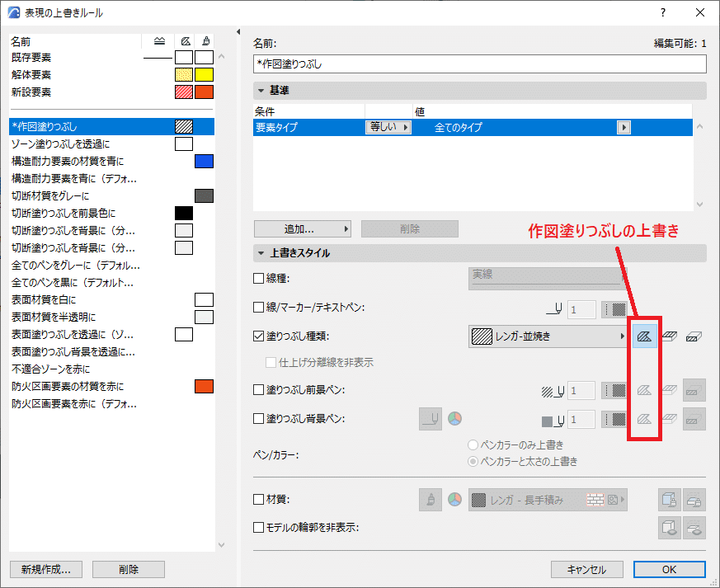The width and height of the screenshot is (720, 588).
Task: Select 切断材質をグレーに rule
Action: 111,195
